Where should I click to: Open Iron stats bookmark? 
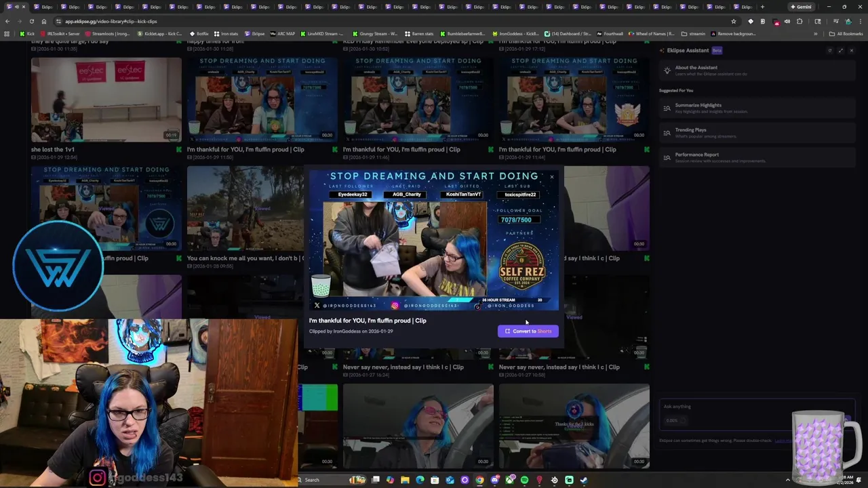pos(226,33)
